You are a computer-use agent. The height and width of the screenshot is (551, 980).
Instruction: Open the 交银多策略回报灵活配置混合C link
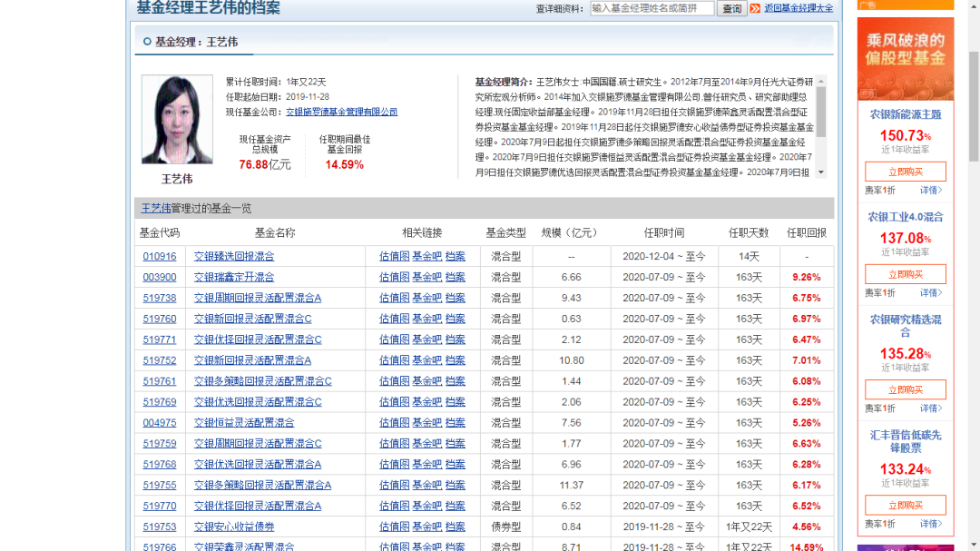point(262,381)
